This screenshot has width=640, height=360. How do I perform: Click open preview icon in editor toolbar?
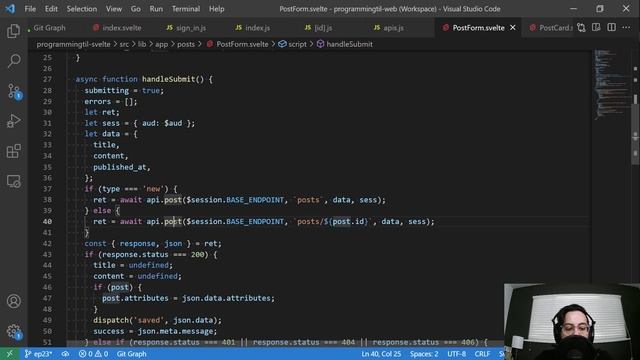tap(596, 28)
